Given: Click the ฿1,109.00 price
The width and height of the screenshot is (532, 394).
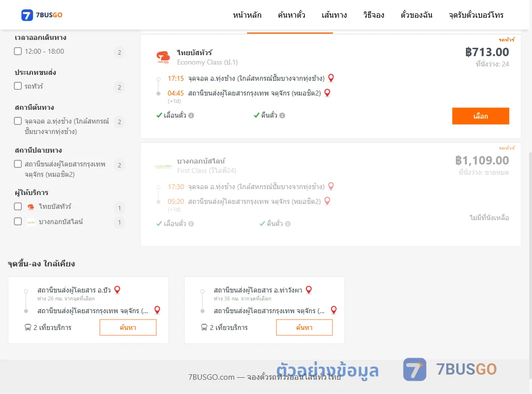Looking at the screenshot, I should pos(482,160).
